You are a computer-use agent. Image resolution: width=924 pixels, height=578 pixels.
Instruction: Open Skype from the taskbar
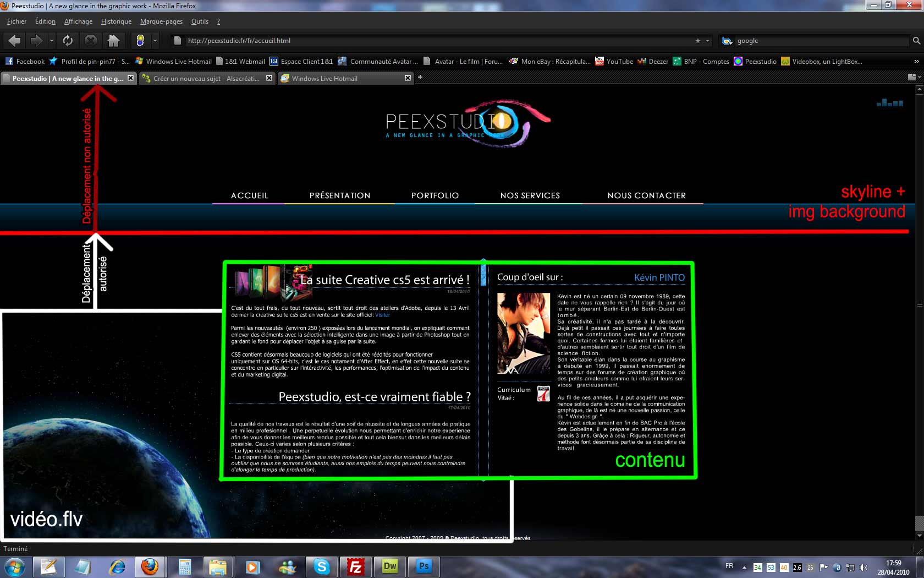[x=321, y=566]
